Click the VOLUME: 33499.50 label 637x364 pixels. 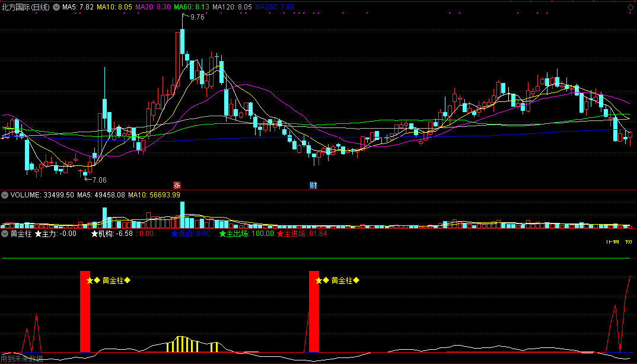[x=42, y=195]
